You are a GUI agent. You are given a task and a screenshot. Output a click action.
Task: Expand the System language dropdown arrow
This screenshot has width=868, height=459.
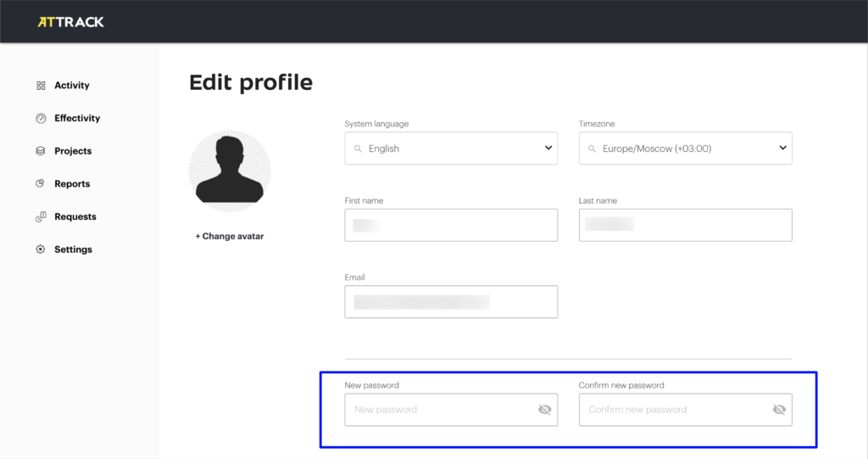[548, 148]
